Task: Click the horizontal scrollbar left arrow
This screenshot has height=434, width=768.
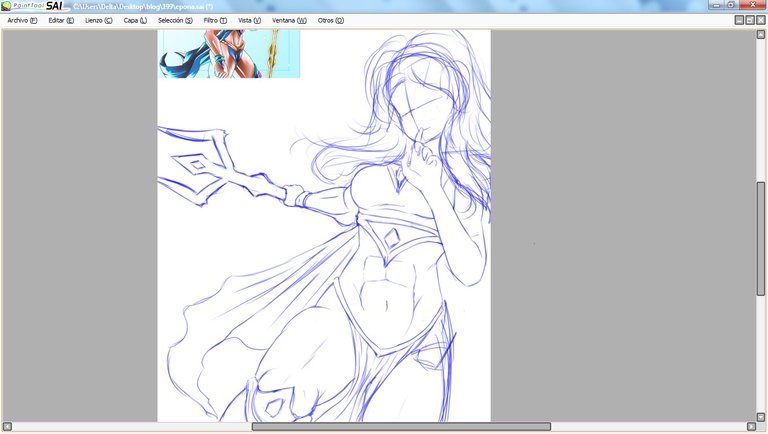Action: point(7,427)
